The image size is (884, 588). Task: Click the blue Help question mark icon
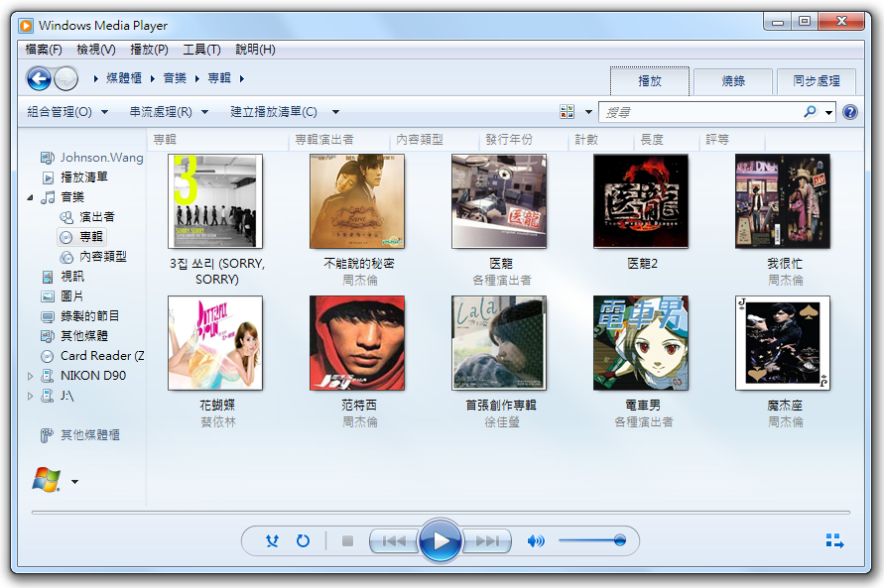coord(849,112)
